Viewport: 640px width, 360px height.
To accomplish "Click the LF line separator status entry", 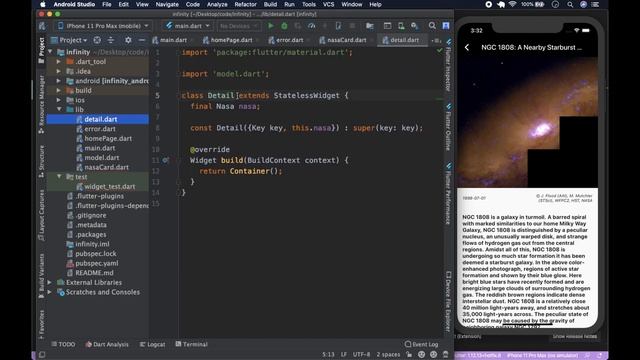I will coord(344,355).
